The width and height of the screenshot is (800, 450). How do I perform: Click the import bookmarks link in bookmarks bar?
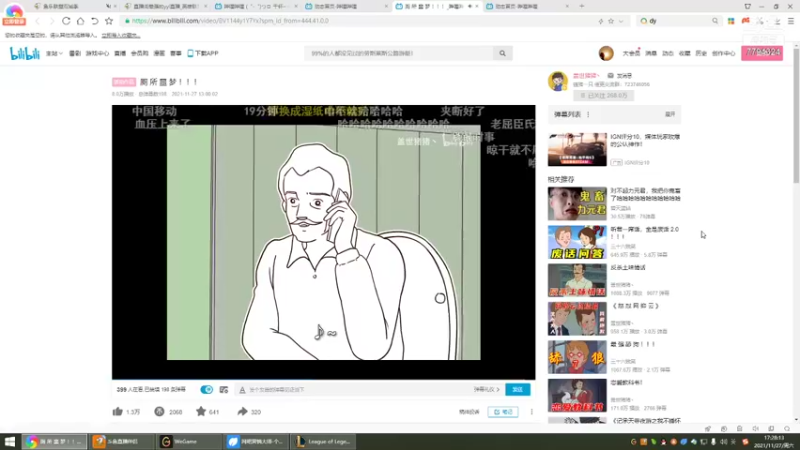(x=120, y=35)
